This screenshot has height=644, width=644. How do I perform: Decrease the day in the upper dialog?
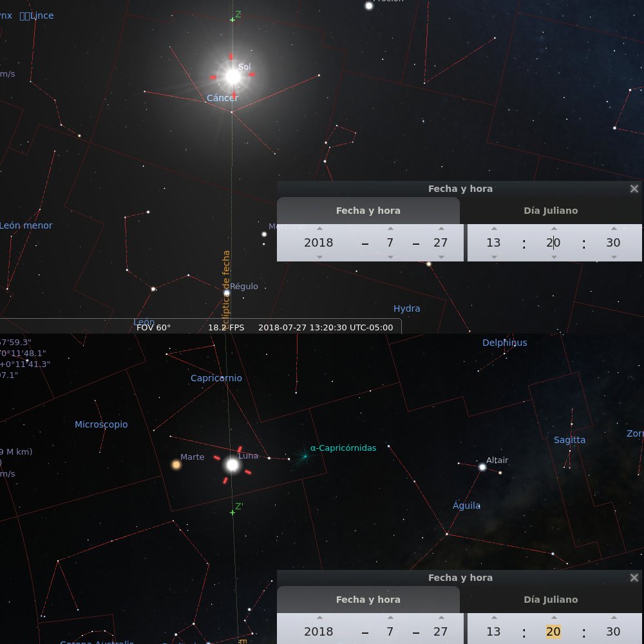click(x=441, y=257)
